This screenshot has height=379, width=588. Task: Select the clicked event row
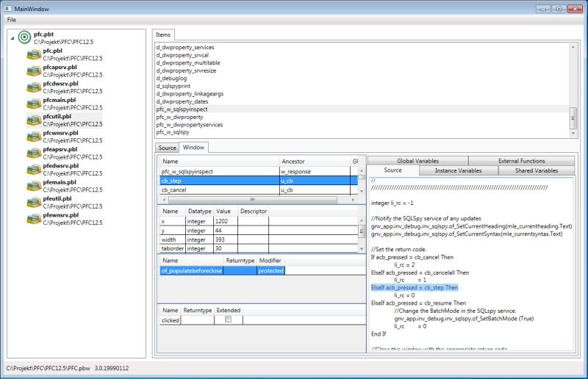pyautogui.click(x=262, y=320)
